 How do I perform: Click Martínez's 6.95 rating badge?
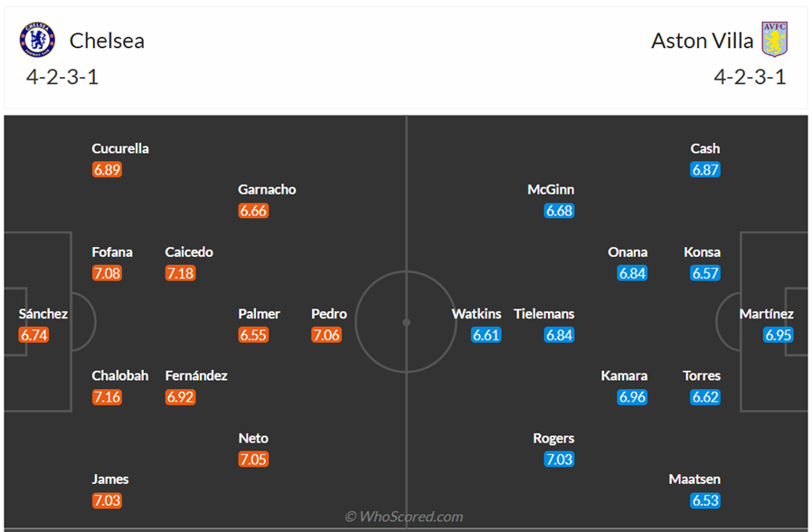[779, 335]
